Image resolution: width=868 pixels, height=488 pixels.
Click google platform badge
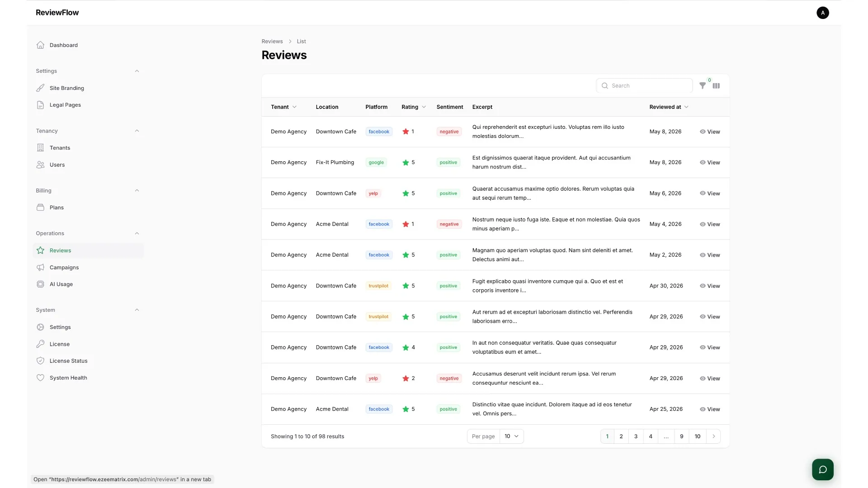click(376, 163)
